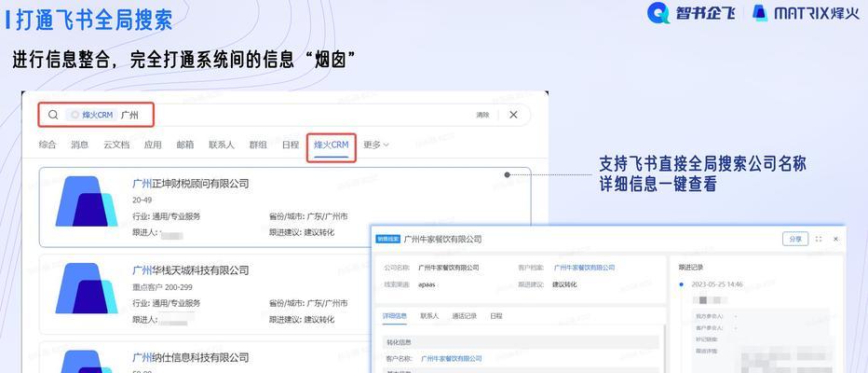Select the 烽火CRM tab
Screen dimensions: 868x373
click(x=331, y=145)
